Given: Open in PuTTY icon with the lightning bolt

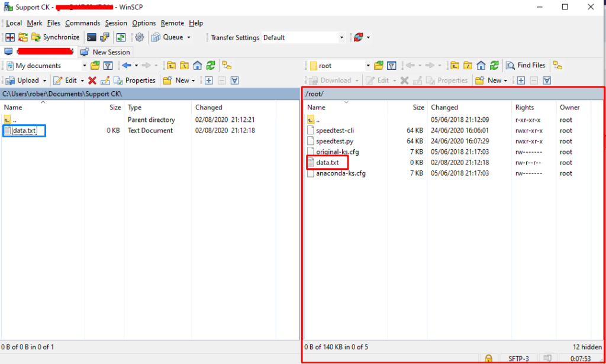Looking at the screenshot, I should point(104,37).
